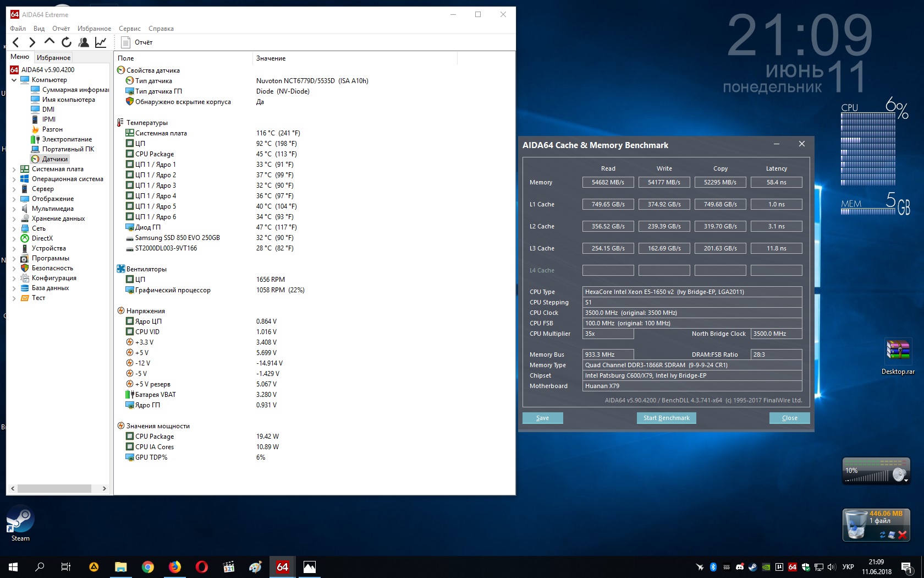The height and width of the screenshot is (578, 924).
Task: Launch Firefox from the taskbar
Action: [x=175, y=567]
